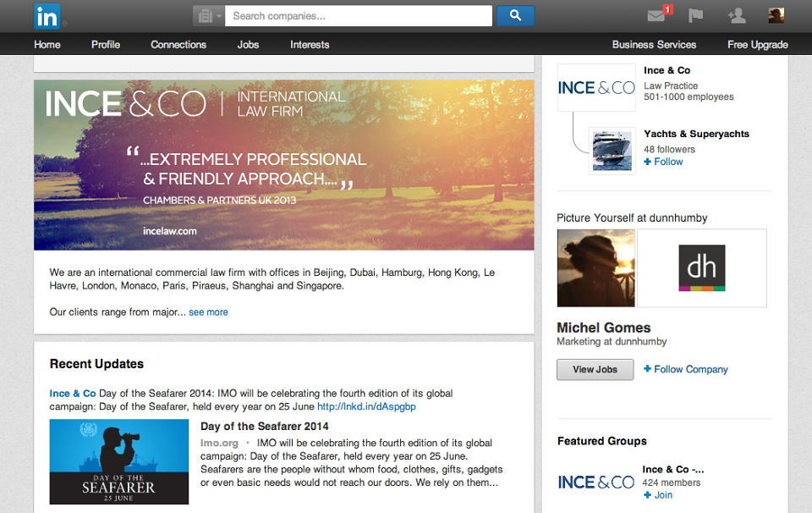Click the Search companies input field
This screenshot has height=513, width=812.
pos(359,16)
